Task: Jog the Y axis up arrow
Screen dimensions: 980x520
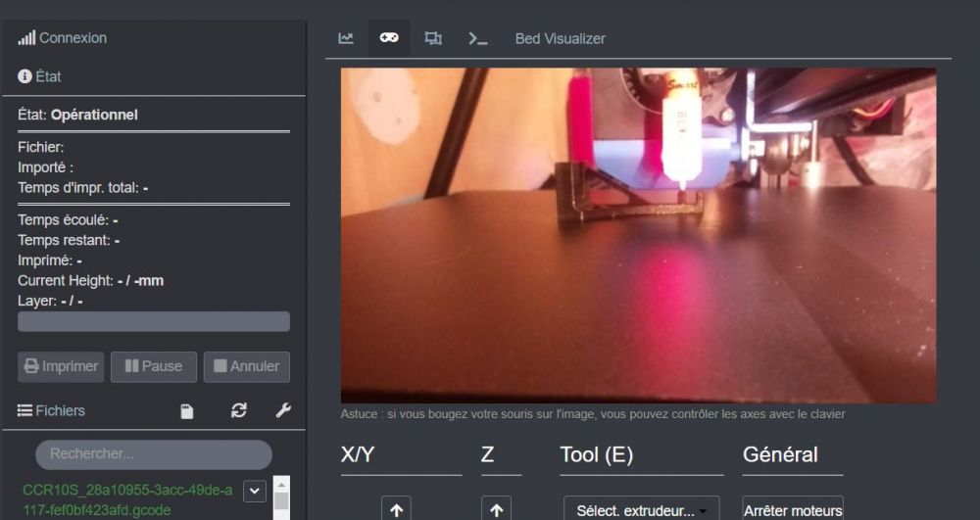Action: [396, 509]
